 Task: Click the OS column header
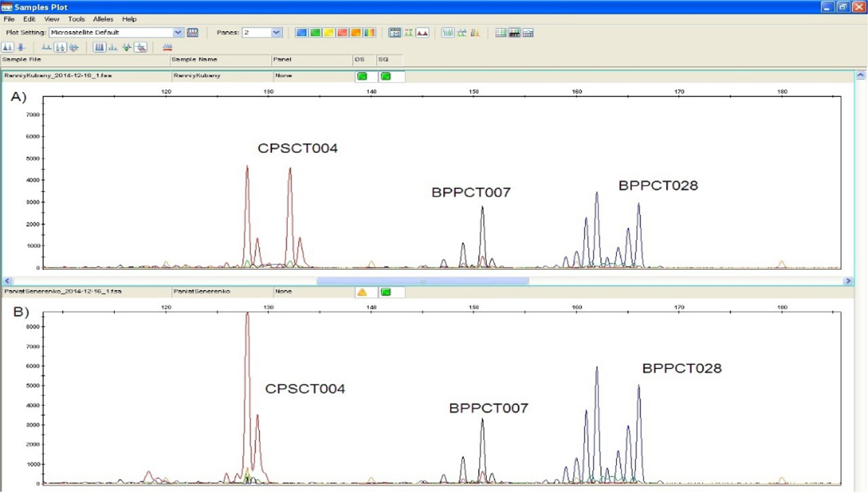pyautogui.click(x=364, y=59)
